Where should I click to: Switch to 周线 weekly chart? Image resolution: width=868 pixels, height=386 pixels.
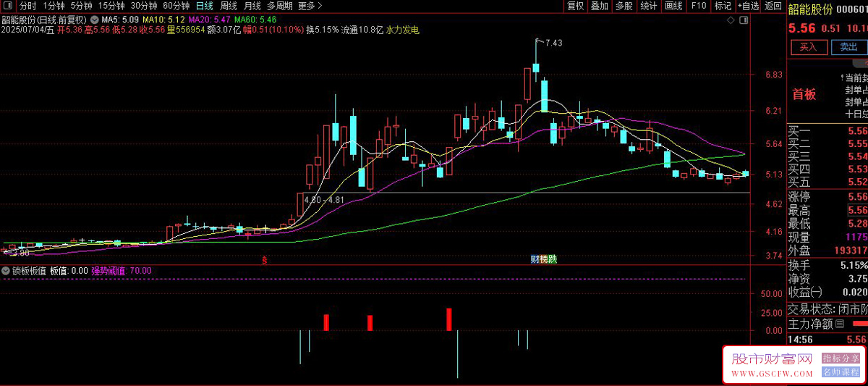tap(229, 6)
